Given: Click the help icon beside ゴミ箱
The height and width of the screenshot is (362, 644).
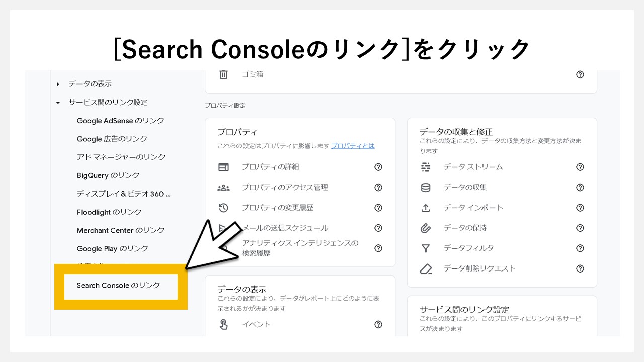Looking at the screenshot, I should (x=580, y=74).
